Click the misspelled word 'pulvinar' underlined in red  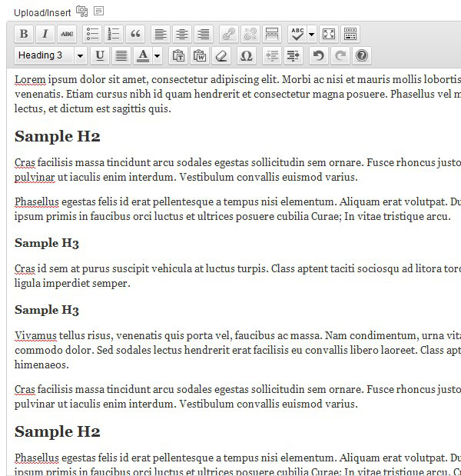pyautogui.click(x=35, y=177)
